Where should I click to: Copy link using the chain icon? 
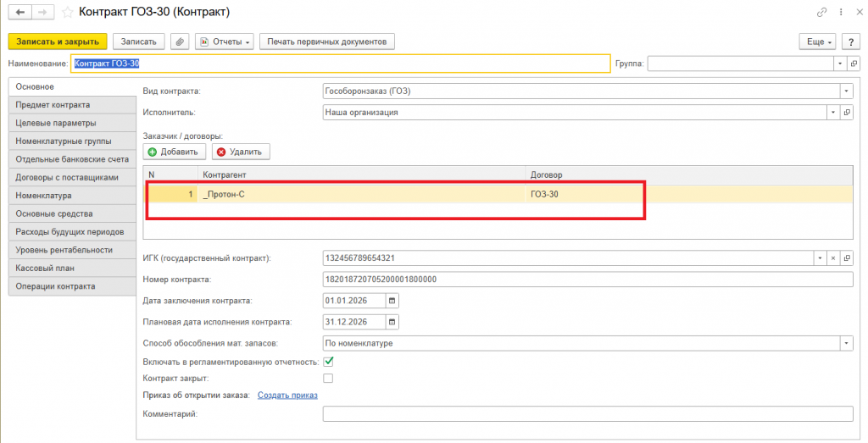point(822,12)
